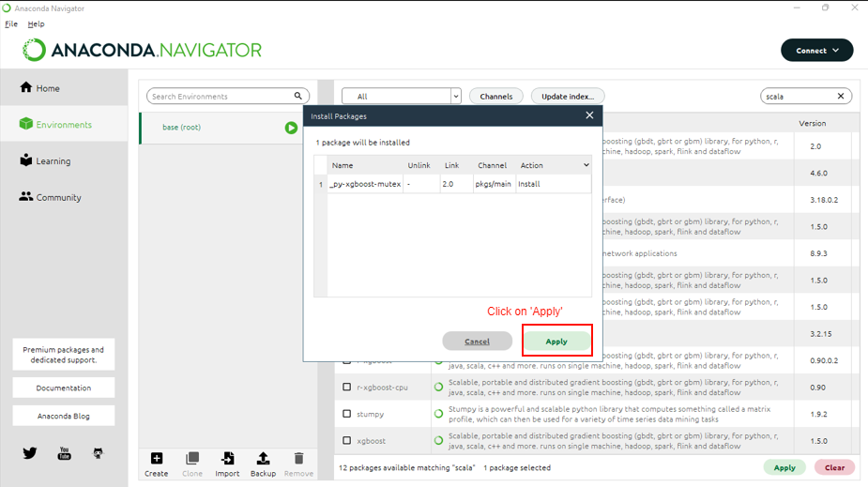Open the All packages filter dropdown
868x487 pixels.
coord(402,97)
